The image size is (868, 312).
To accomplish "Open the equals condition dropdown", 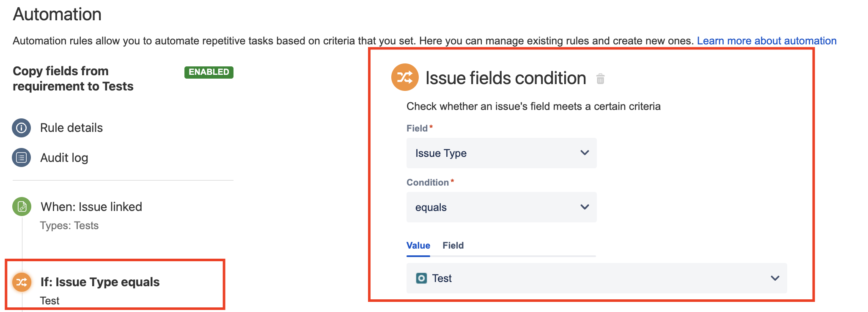I will (501, 207).
